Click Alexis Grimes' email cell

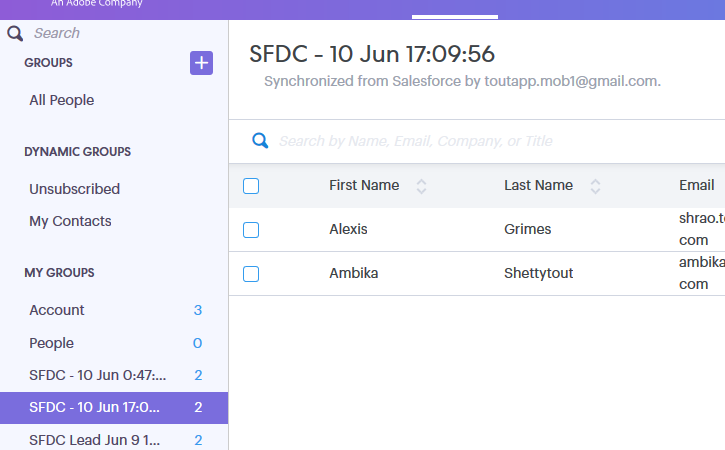(701, 229)
